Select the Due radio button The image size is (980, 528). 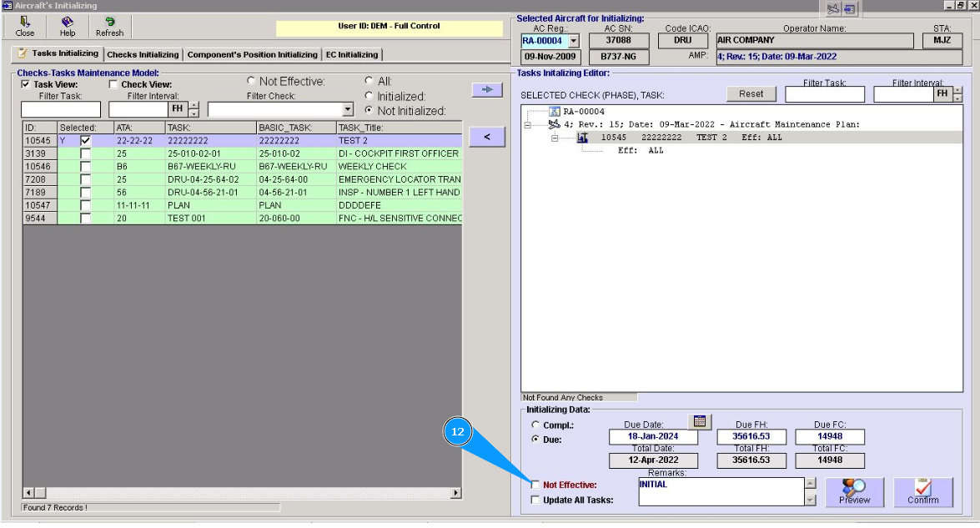click(535, 440)
